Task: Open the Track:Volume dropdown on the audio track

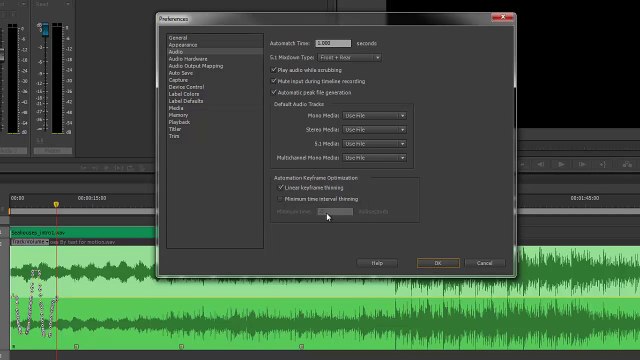Action: click(x=30, y=242)
